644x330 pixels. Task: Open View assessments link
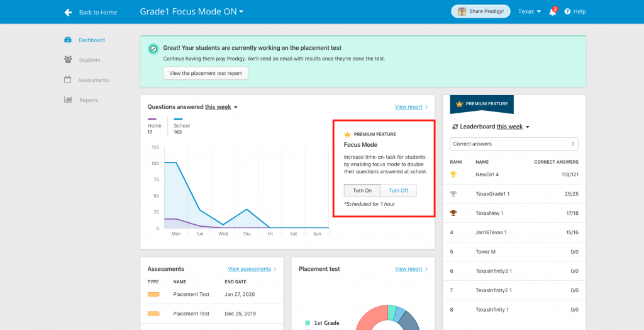(x=252, y=269)
